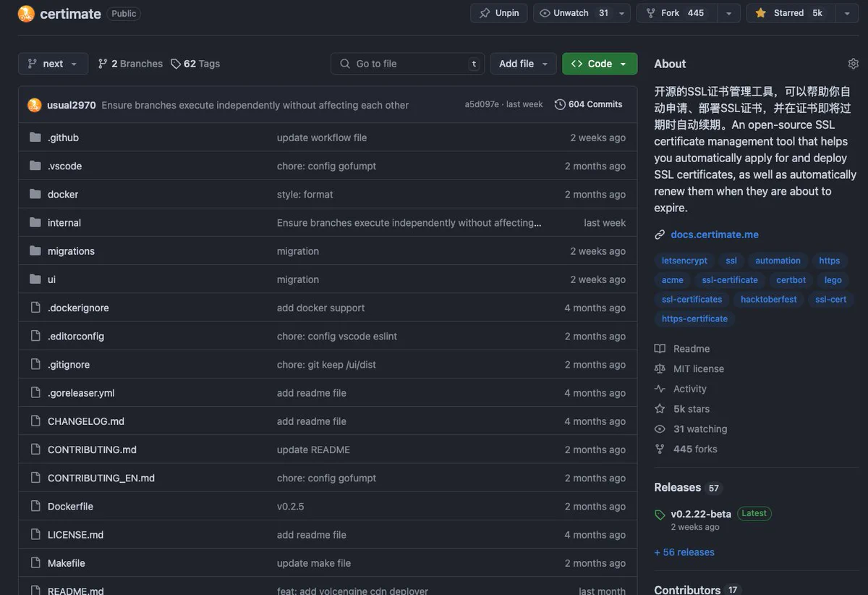Click the .gitignore file icon
The width and height of the screenshot is (868, 595).
click(x=35, y=364)
